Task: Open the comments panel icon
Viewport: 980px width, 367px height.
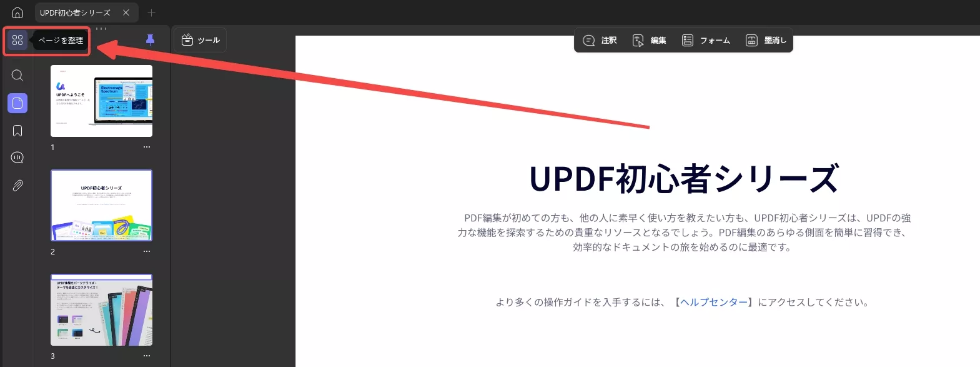Action: coord(17,158)
